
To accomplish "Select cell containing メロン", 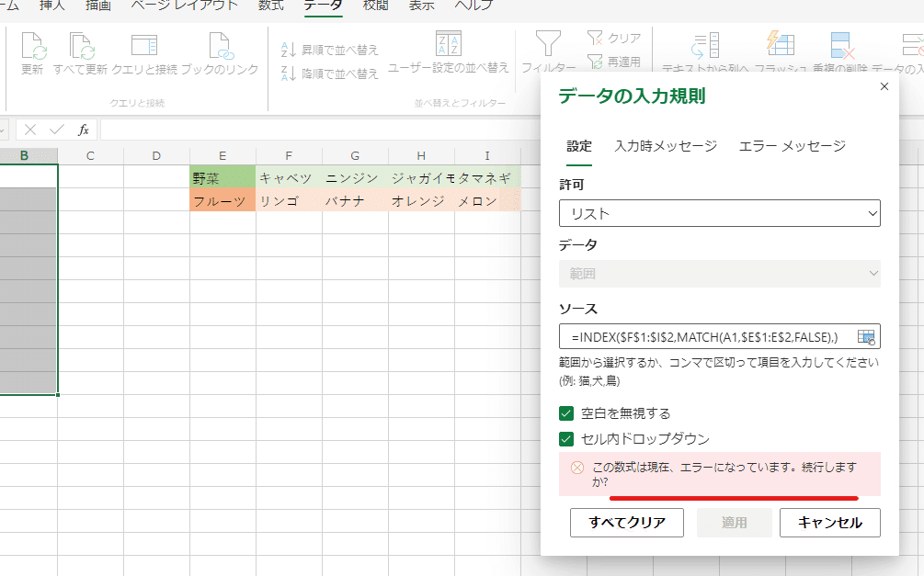I will coord(487,200).
